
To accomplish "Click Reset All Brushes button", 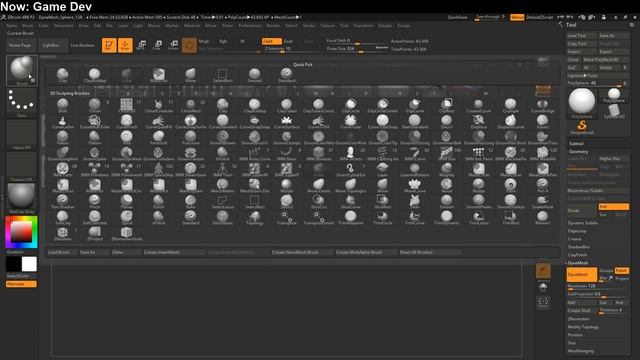I will (x=430, y=252).
